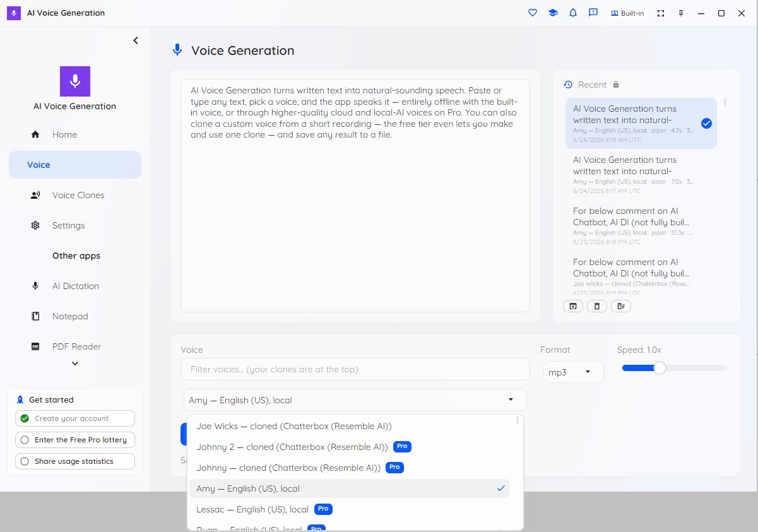Click the Get started rocket icon
The width and height of the screenshot is (758, 532).
20,399
